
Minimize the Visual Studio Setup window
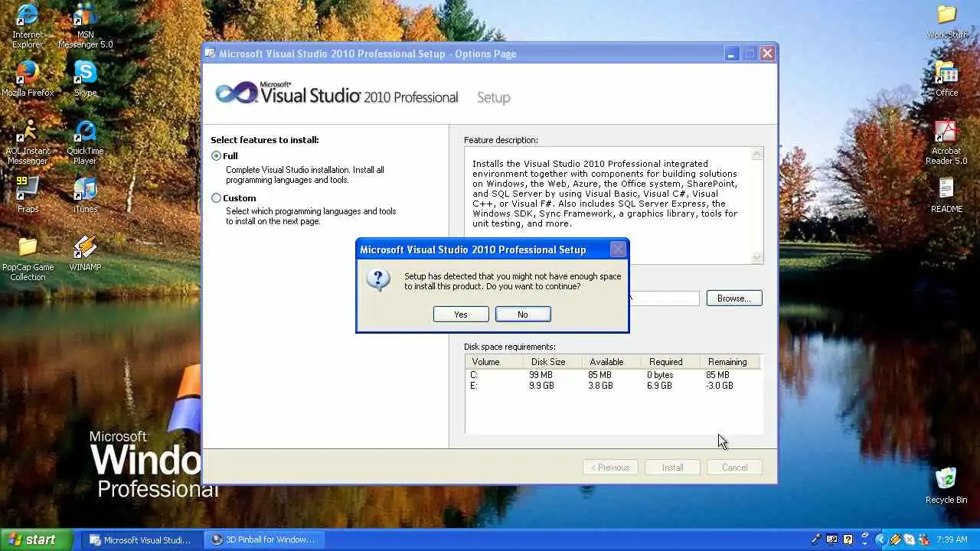click(x=732, y=54)
